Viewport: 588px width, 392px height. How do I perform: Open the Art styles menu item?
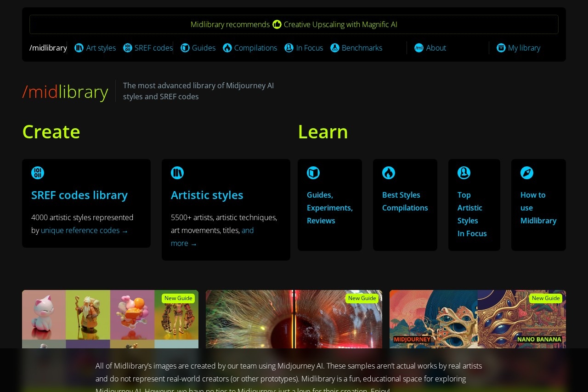coord(101,48)
